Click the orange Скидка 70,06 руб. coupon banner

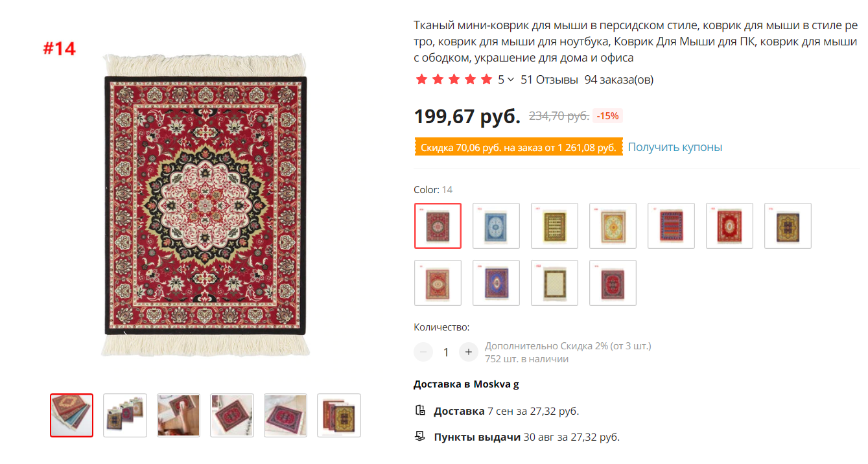point(519,147)
